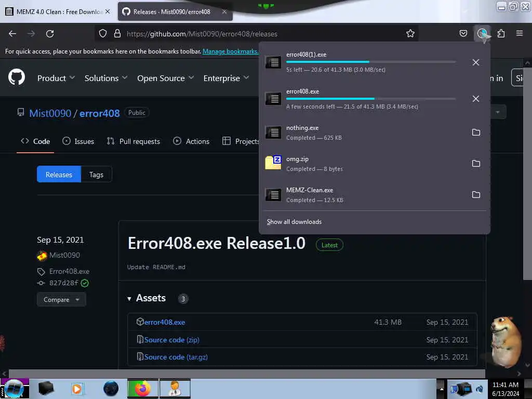The width and height of the screenshot is (532, 399).
Task: Cancel the error408(1).exe download
Action: coord(476,62)
